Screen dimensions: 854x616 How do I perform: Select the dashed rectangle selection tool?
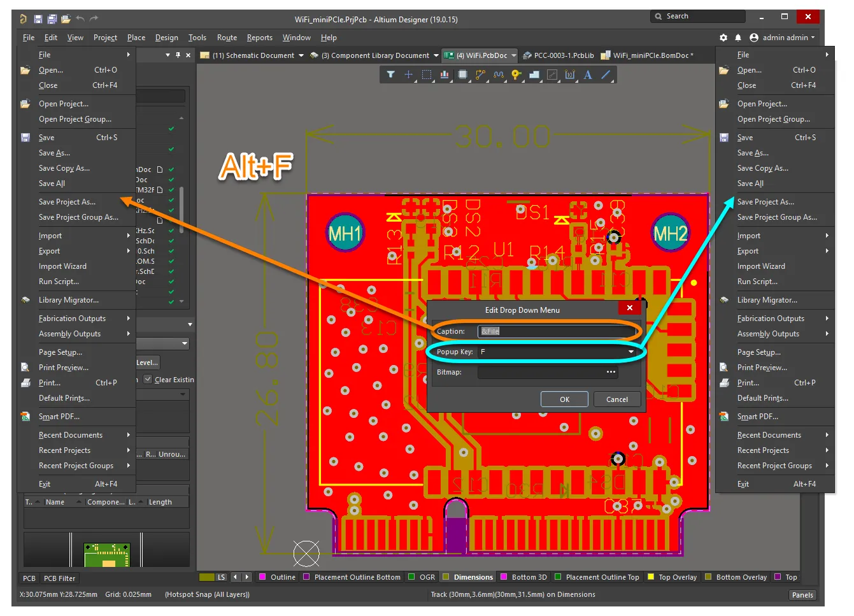click(427, 75)
